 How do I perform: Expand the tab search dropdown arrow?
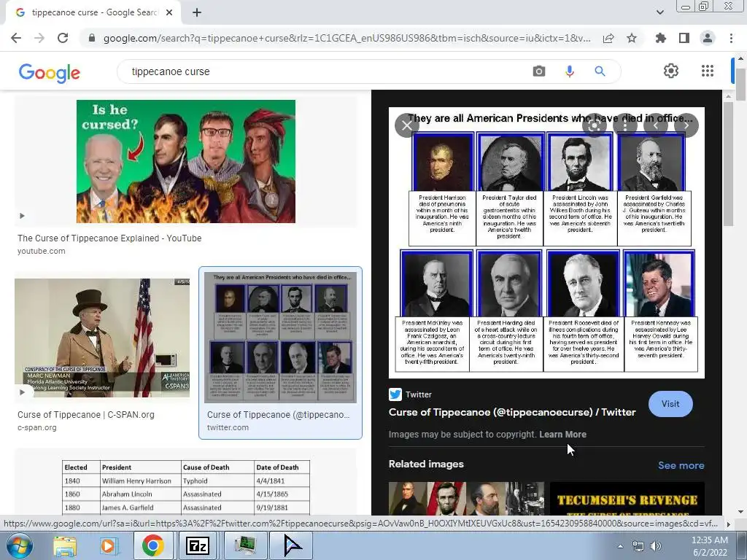click(659, 13)
